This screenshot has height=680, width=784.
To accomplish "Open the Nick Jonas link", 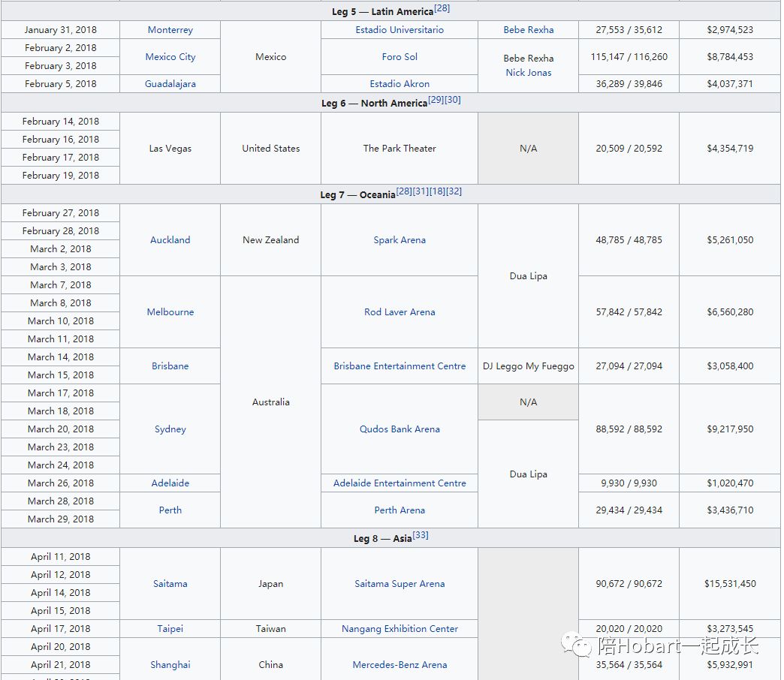I will click(x=528, y=73).
